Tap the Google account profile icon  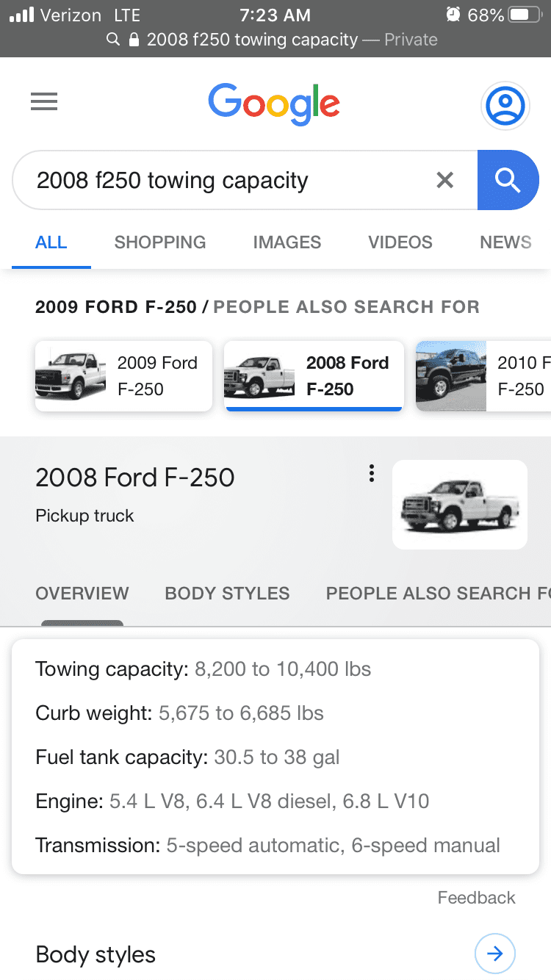505,106
